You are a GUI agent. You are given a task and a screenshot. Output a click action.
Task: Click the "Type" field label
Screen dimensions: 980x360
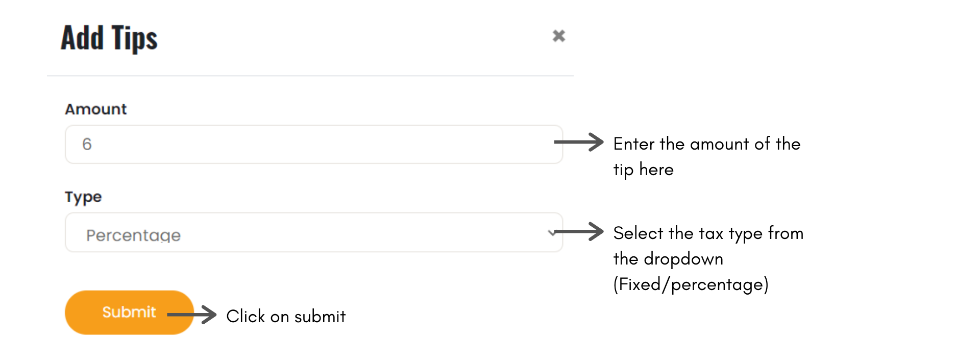click(83, 197)
